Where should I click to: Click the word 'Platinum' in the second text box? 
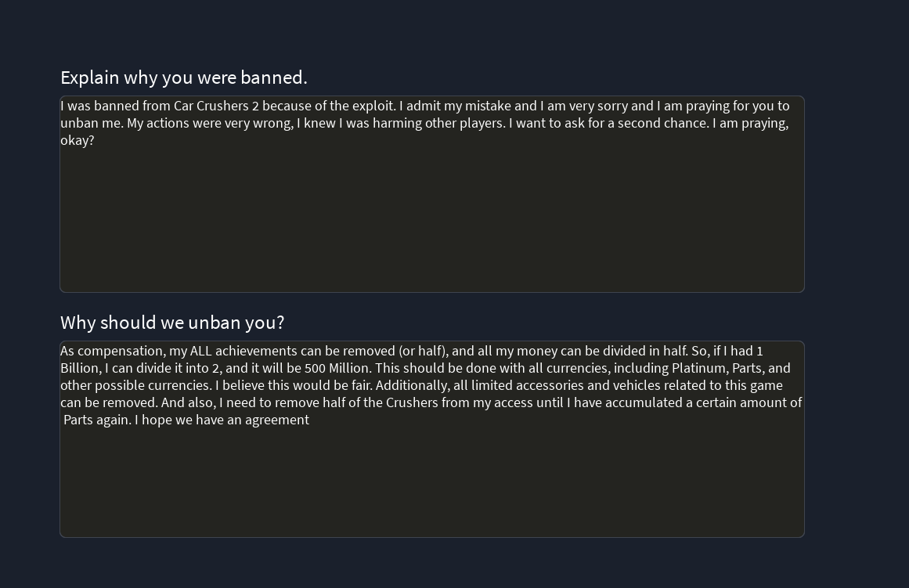tap(698, 368)
